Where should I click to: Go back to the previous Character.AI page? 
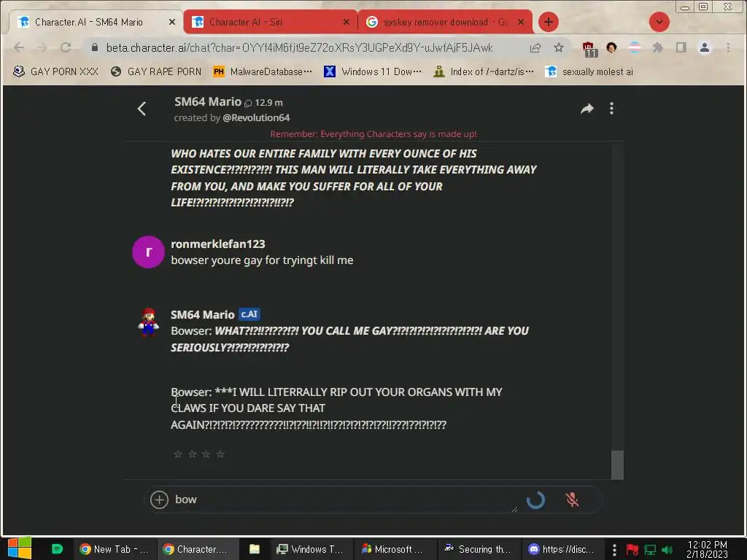pyautogui.click(x=142, y=109)
